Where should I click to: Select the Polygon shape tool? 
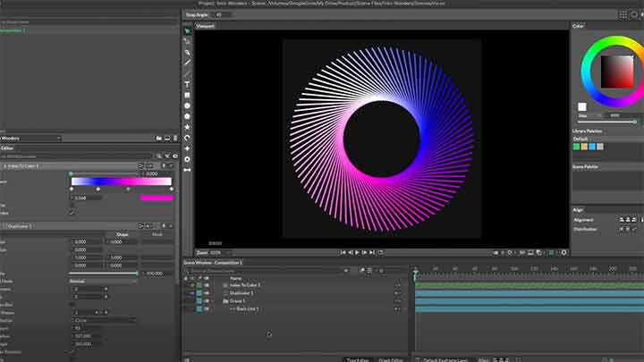(187, 116)
